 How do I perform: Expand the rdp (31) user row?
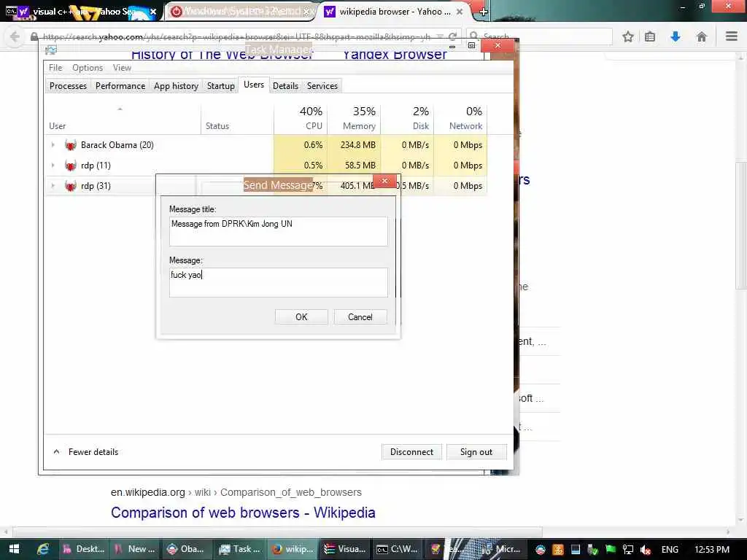click(53, 186)
